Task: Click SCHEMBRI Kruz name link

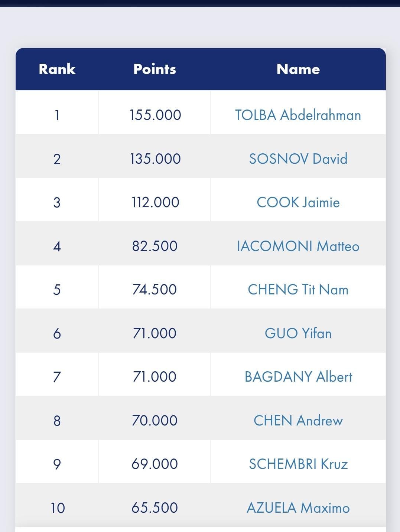Action: point(298,464)
